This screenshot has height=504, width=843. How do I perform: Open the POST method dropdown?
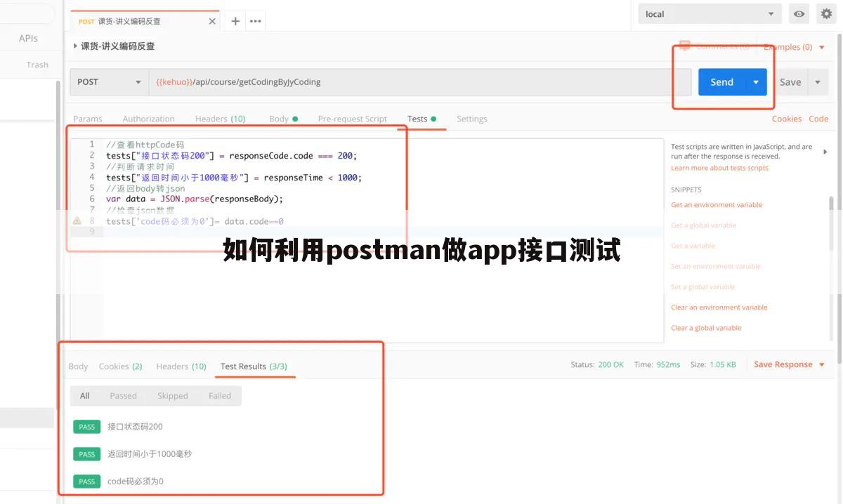tap(109, 82)
